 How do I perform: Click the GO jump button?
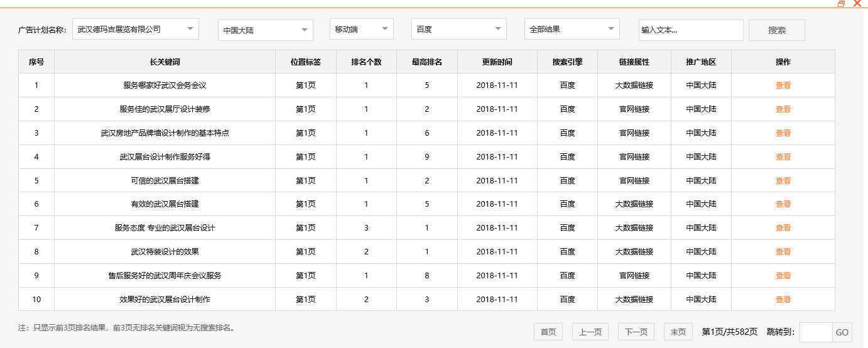pyautogui.click(x=842, y=332)
